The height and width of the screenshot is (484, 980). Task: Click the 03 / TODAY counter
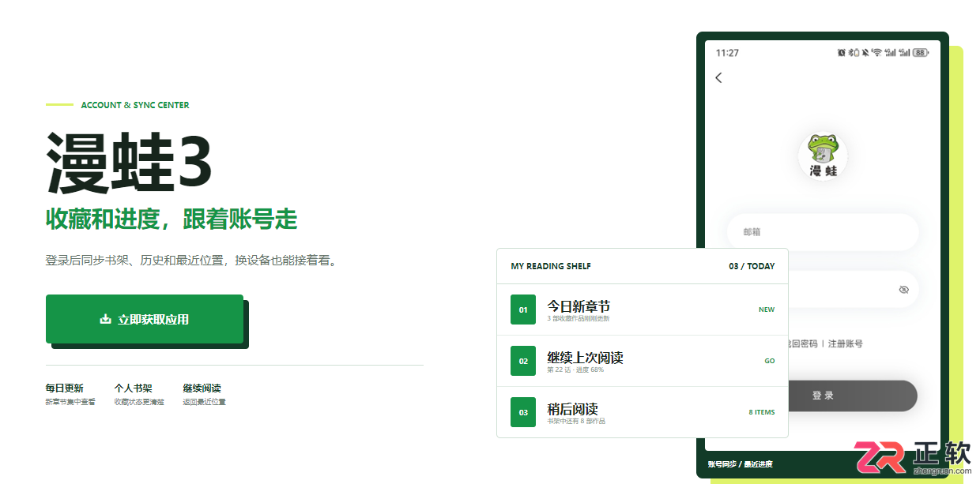coord(752,266)
